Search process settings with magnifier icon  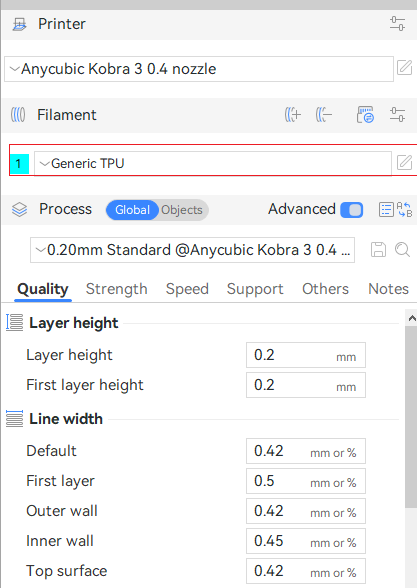pos(402,249)
